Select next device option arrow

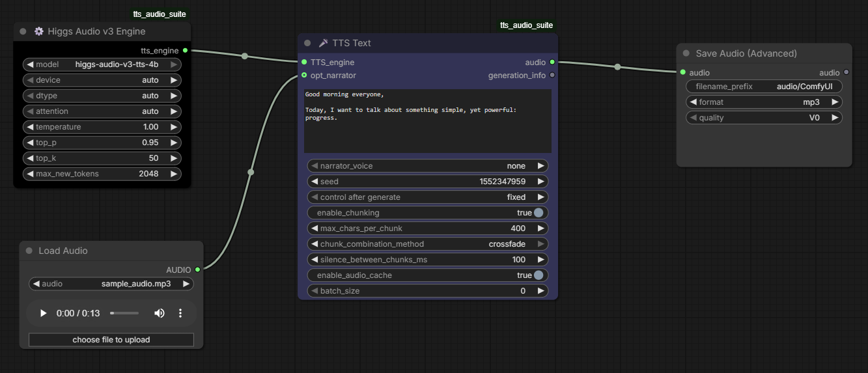pos(174,80)
